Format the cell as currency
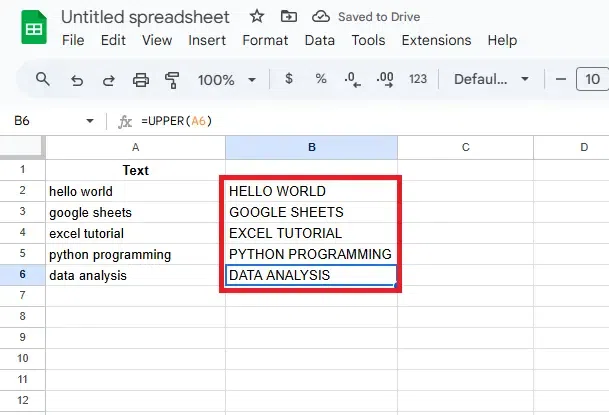 [289, 79]
